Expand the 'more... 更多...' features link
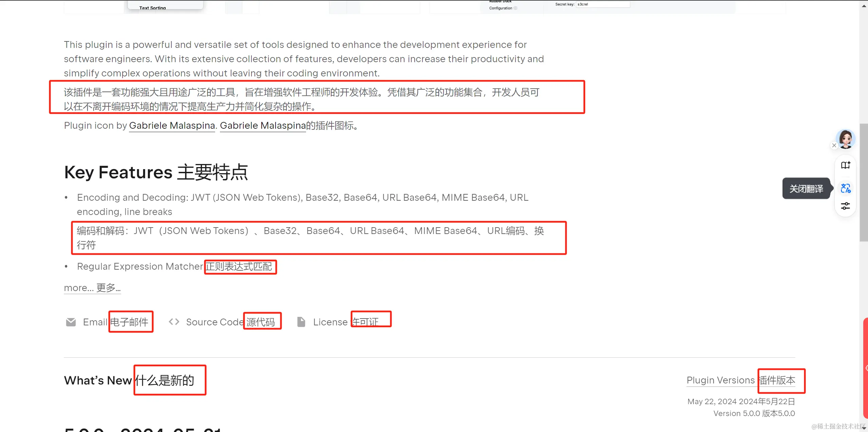Image resolution: width=868 pixels, height=432 pixels. pos(92,288)
